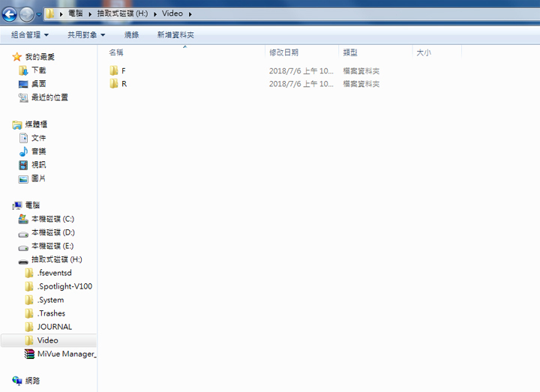Click the folder icon in the address bar

pos(50,13)
